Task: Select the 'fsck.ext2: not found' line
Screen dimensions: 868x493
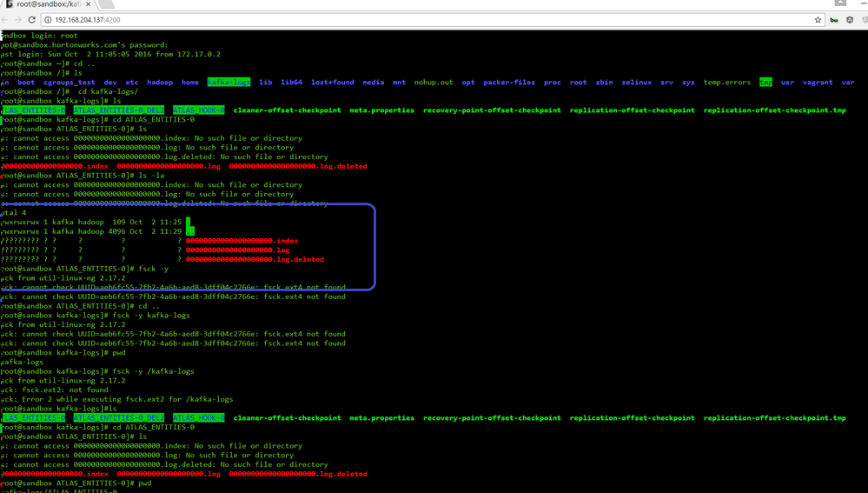Action: pos(54,390)
